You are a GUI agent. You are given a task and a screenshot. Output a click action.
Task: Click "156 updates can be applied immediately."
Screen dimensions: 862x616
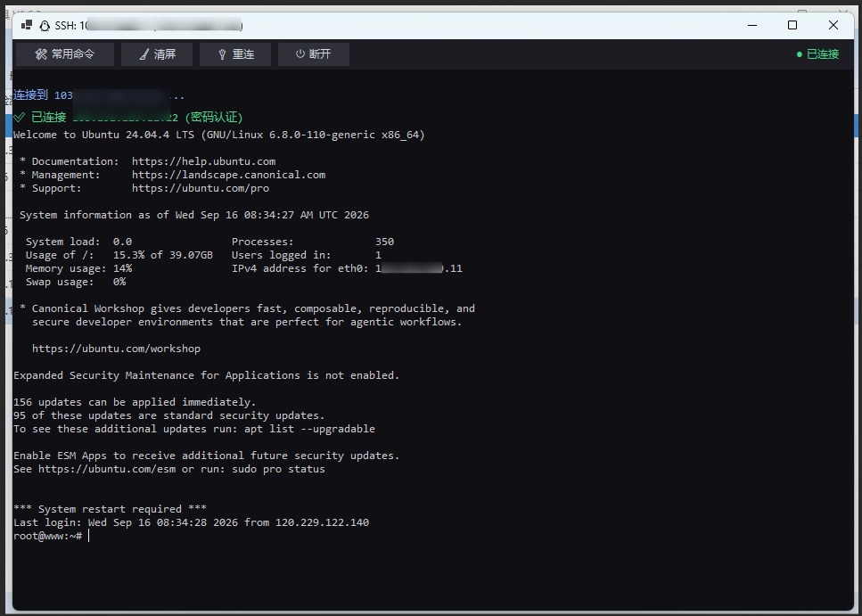(135, 402)
